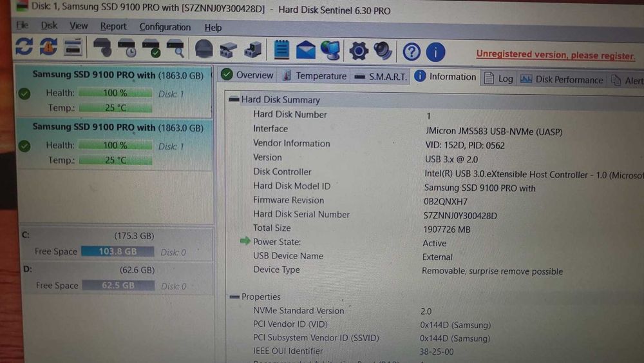Select the C: (175.3 GB) drive row

[x=117, y=244]
